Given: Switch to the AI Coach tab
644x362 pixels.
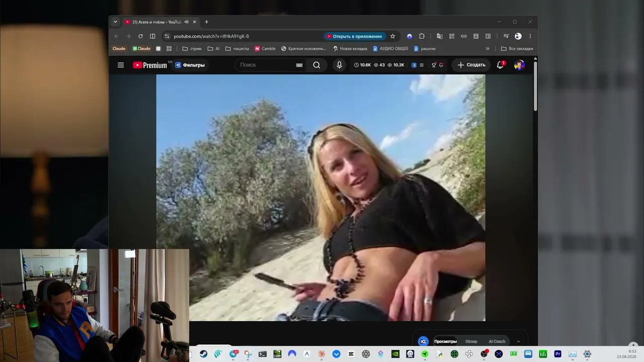Looking at the screenshot, I should [497, 341].
